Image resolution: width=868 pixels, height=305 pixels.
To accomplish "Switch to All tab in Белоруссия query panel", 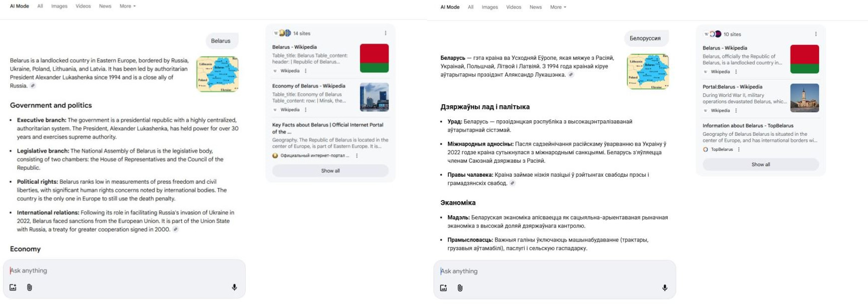I will (x=470, y=7).
